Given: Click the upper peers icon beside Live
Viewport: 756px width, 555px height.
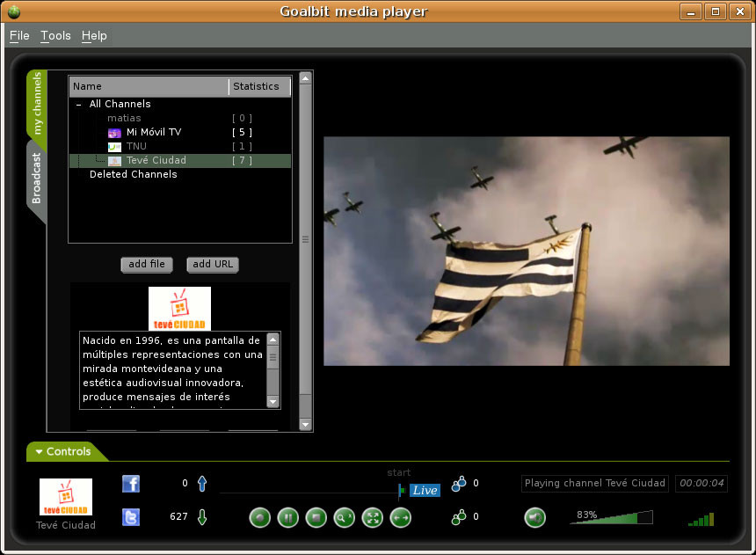Looking at the screenshot, I should (459, 484).
